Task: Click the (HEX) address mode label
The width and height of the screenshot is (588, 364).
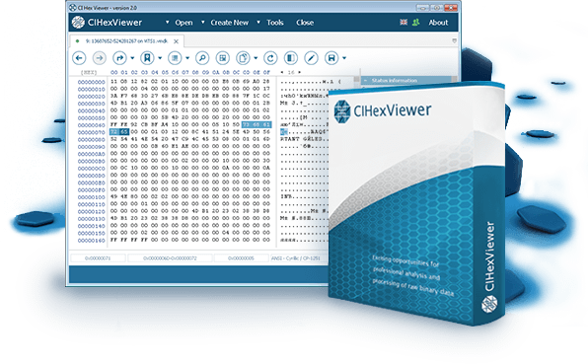Action: tap(89, 72)
